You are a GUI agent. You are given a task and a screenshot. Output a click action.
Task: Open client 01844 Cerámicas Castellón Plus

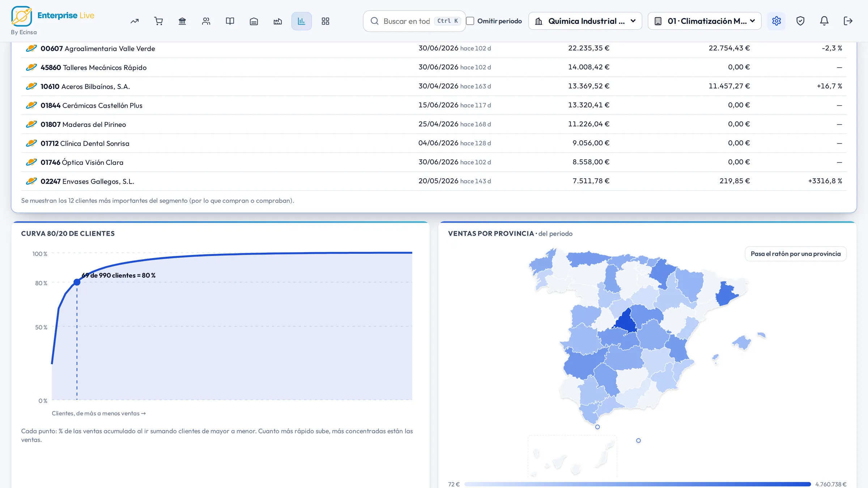point(92,105)
